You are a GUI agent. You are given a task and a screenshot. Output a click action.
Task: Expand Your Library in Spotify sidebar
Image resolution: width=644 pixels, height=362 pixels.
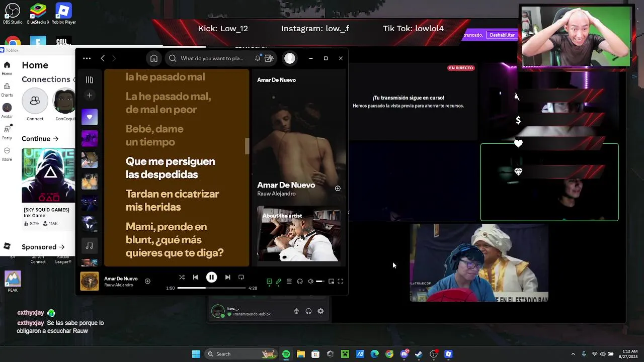[x=90, y=80]
